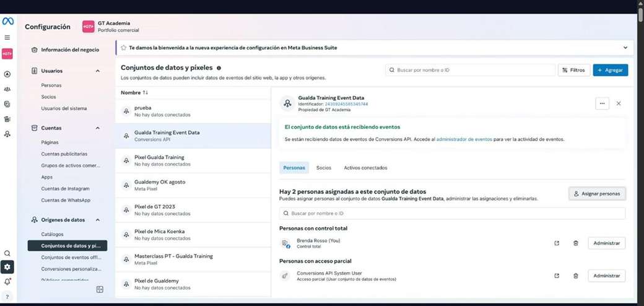Click the key icon of Conversions API System User
Image resolution: width=644 pixels, height=306 pixels.
click(x=286, y=276)
